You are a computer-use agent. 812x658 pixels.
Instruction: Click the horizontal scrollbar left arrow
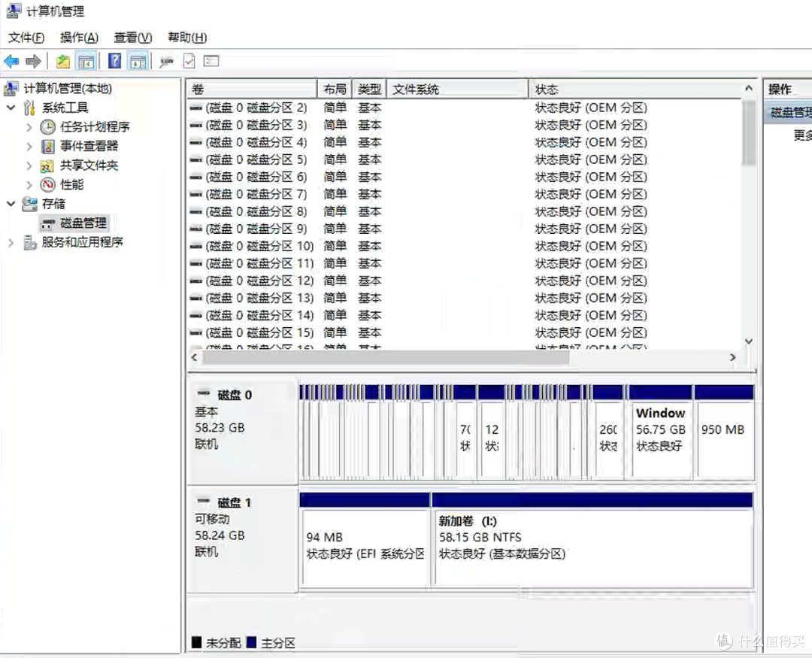tap(194, 357)
